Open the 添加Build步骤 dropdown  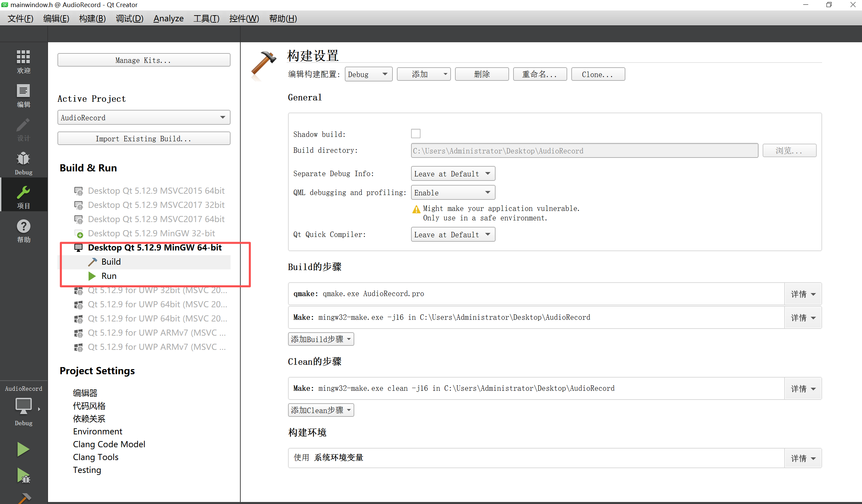point(321,339)
